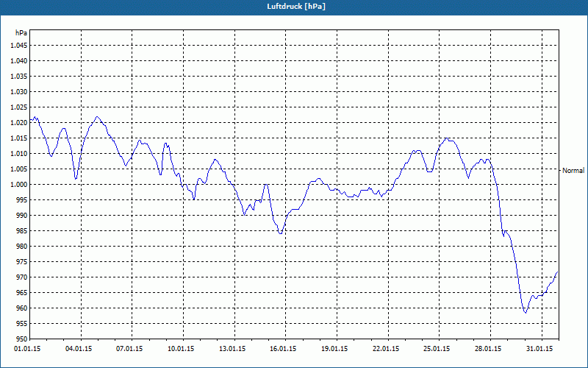Click the 10.01.15 date label
The width and height of the screenshot is (588, 368).
click(181, 349)
